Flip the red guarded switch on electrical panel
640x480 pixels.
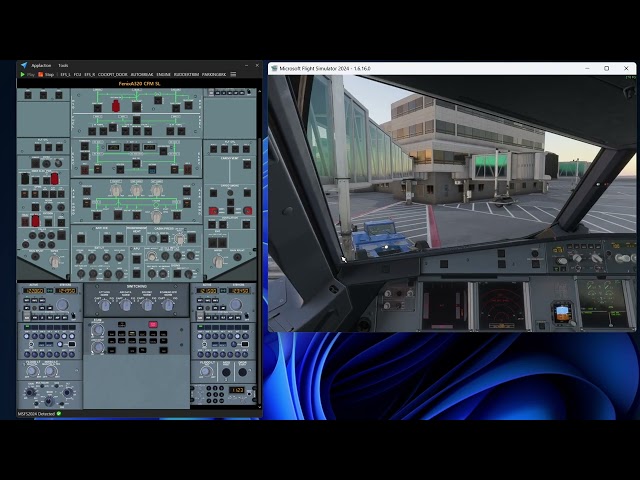116,106
